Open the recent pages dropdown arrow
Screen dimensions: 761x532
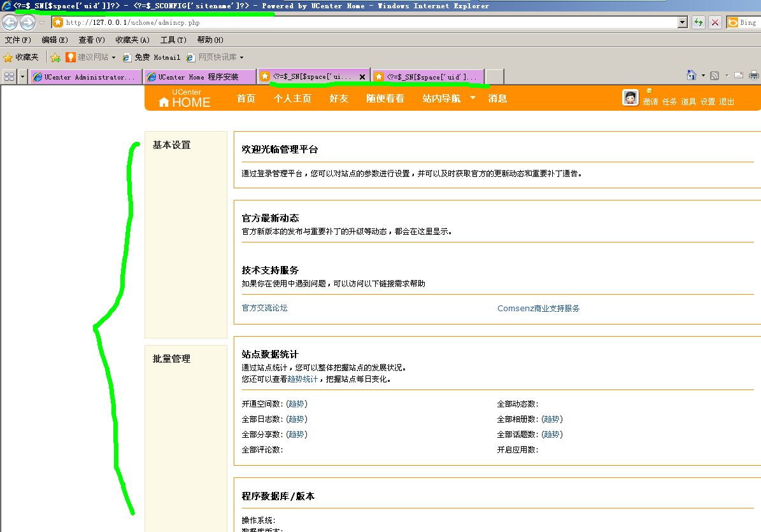click(x=42, y=22)
